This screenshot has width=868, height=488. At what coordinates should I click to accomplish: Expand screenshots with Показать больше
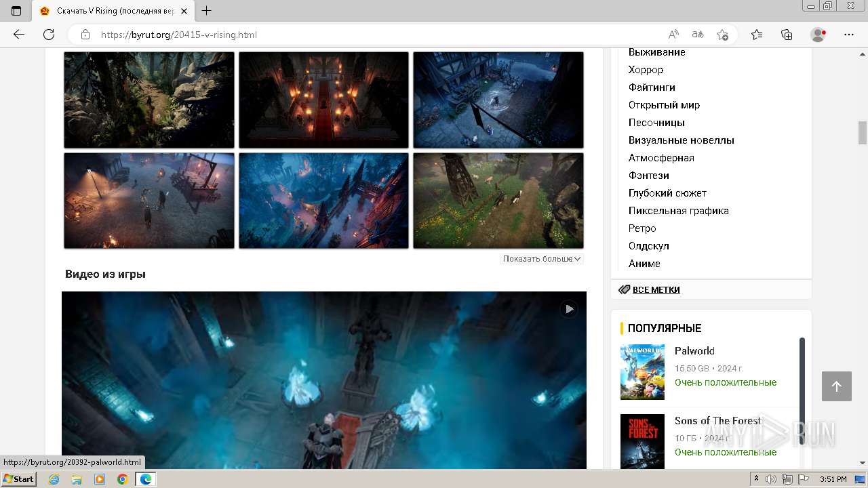542,259
